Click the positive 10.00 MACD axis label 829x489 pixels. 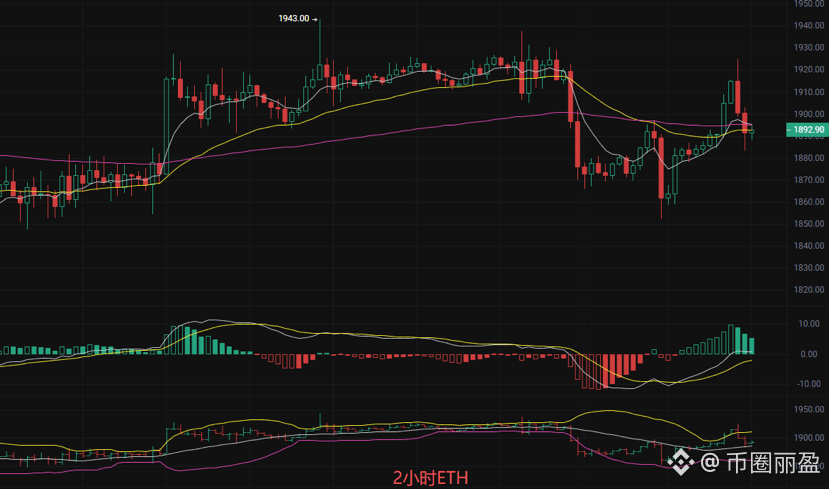(x=809, y=324)
